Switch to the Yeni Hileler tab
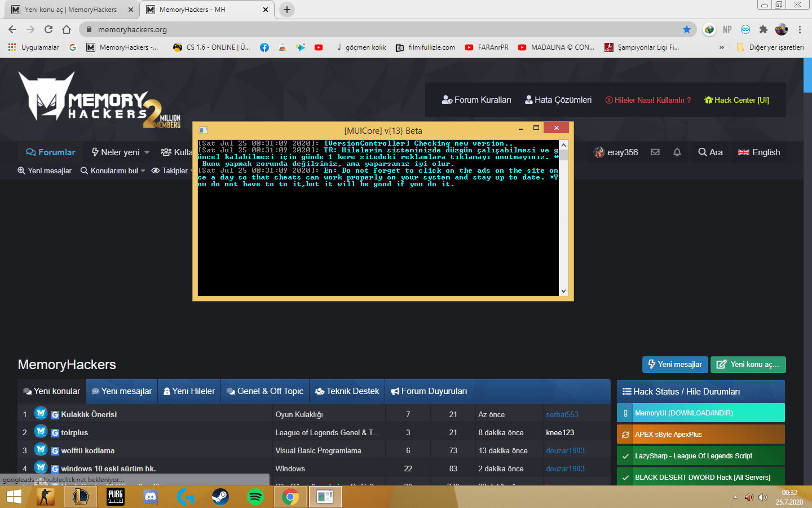 click(x=189, y=391)
